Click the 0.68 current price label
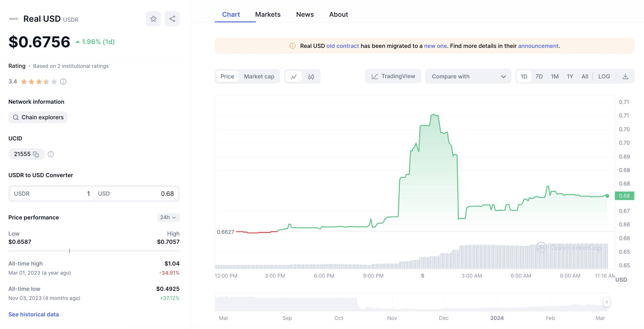Image resolution: width=644 pixels, height=329 pixels. [x=624, y=196]
